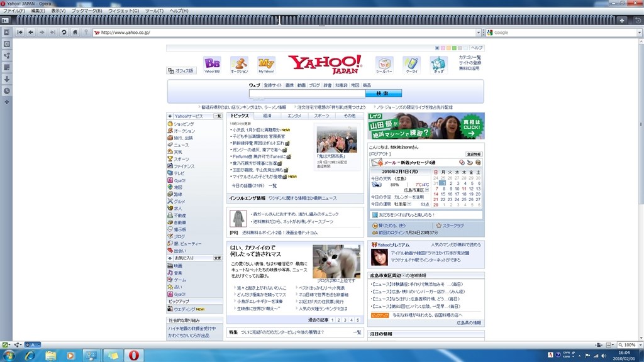Toggle the panel sidebar button

pos(5,20)
